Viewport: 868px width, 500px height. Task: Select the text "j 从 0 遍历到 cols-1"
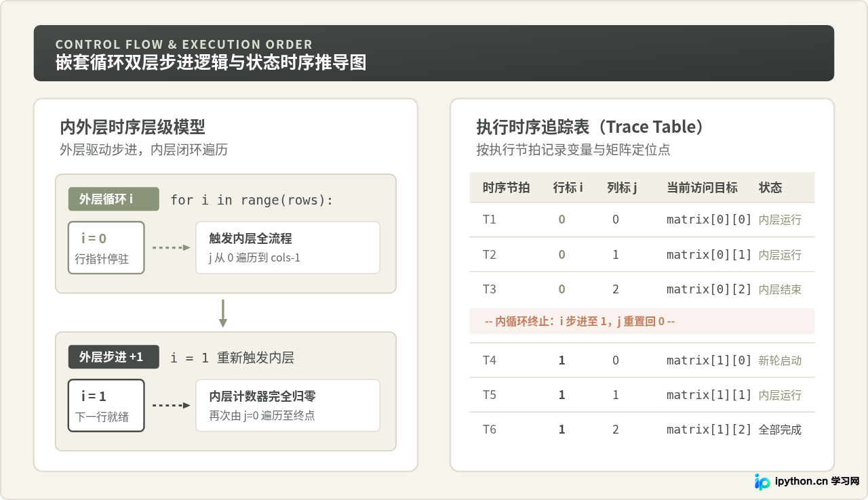(x=254, y=257)
